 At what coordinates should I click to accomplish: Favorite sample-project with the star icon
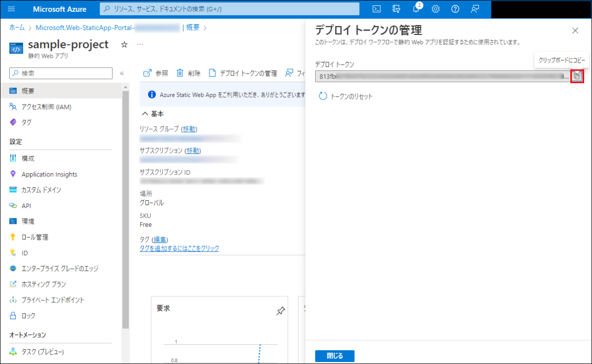124,44
